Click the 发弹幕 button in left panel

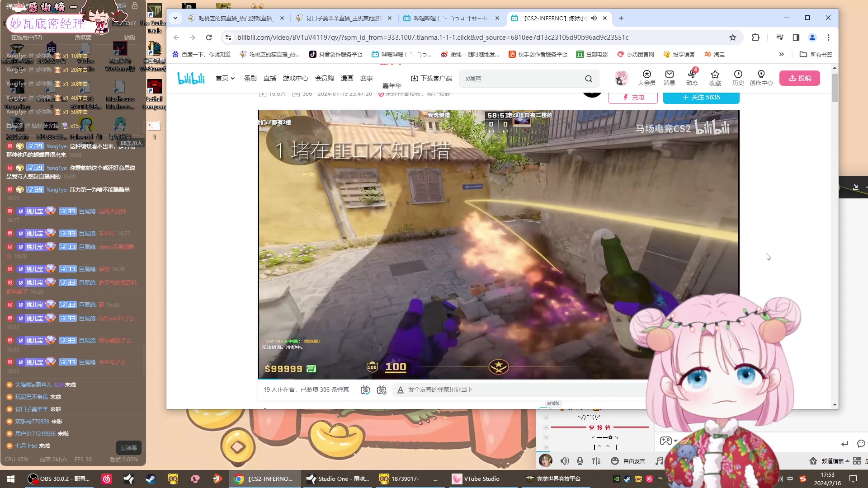(129, 448)
